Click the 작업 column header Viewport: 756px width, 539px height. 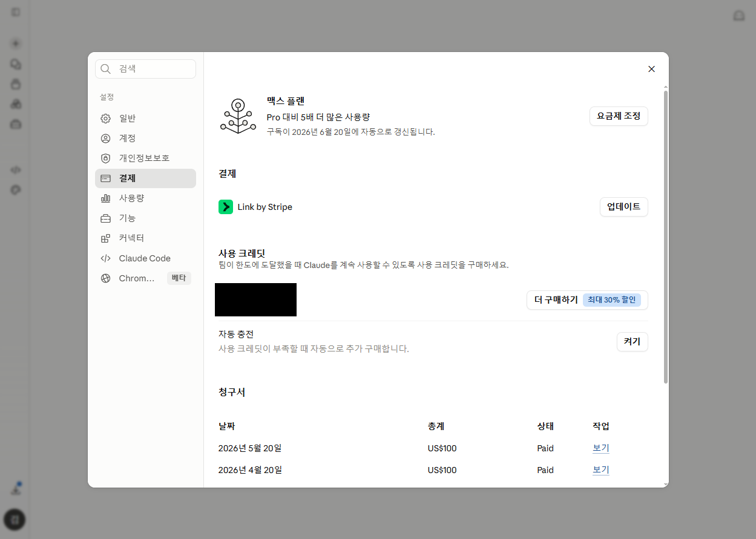pos(601,426)
